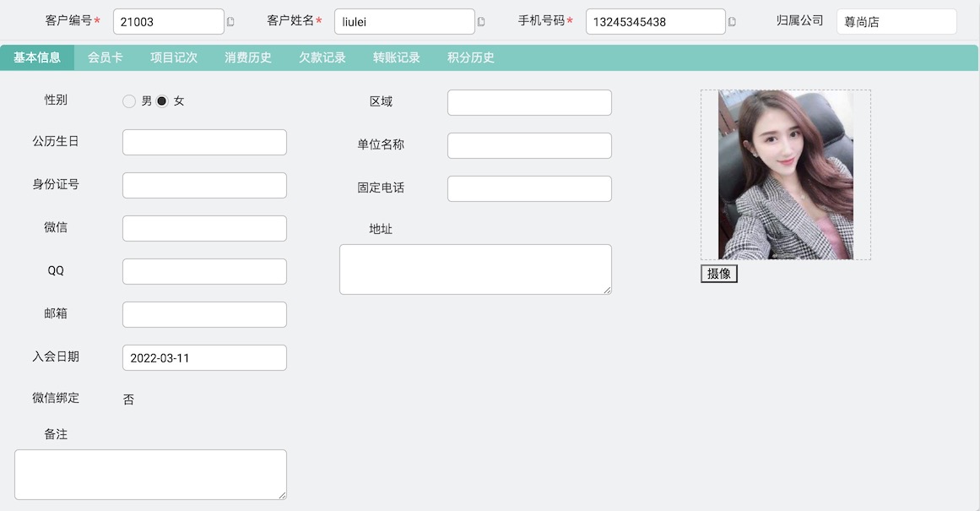Switch to the 转账记录 tab
The width and height of the screenshot is (980, 511).
pos(397,57)
